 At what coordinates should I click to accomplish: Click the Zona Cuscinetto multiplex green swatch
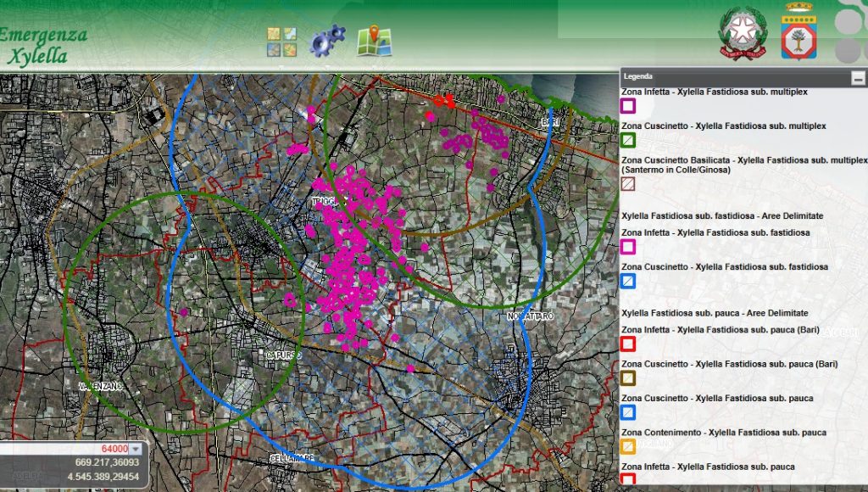pyautogui.click(x=628, y=140)
